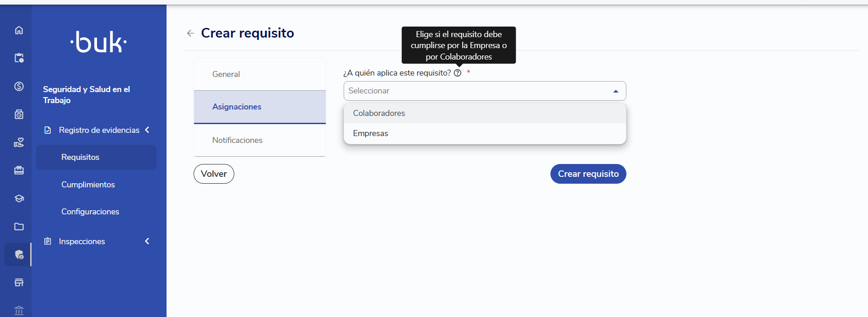Click the help question mark icon

(x=458, y=73)
